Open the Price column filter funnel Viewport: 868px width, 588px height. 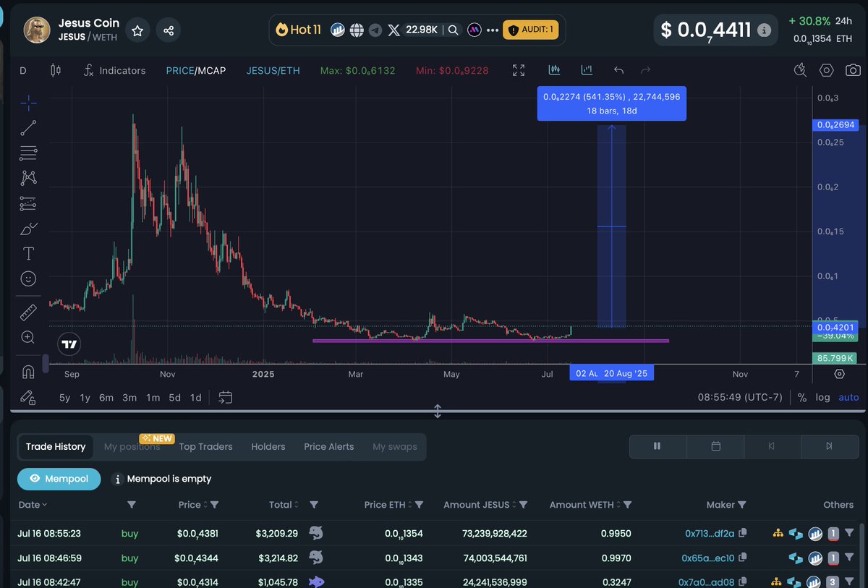pos(214,505)
